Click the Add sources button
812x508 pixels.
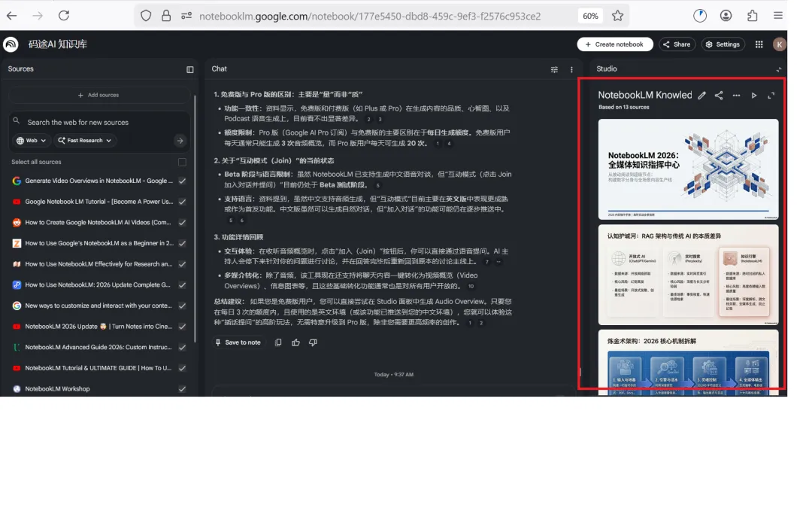tap(98, 96)
